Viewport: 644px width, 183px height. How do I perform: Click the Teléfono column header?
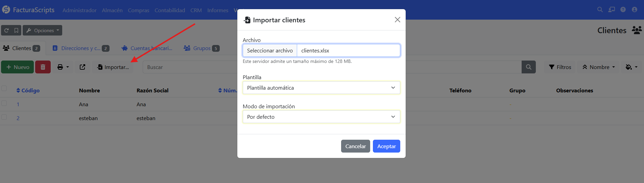pos(460,90)
